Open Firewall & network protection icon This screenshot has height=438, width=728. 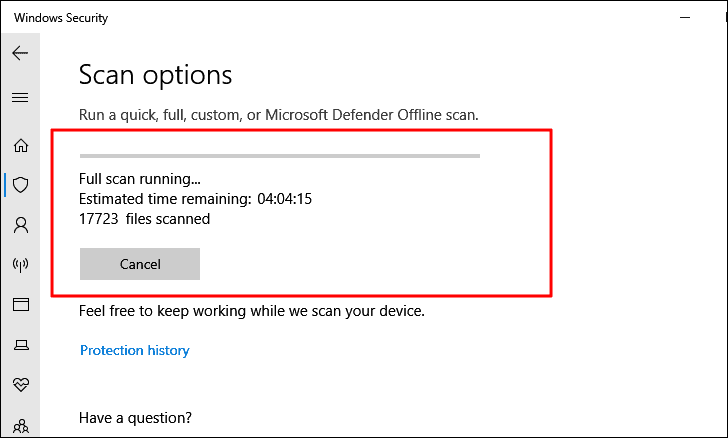20,265
